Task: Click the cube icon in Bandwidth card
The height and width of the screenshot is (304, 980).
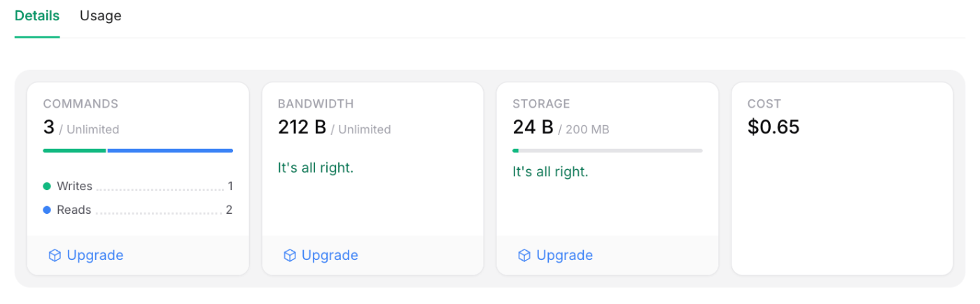Action: [x=289, y=256]
